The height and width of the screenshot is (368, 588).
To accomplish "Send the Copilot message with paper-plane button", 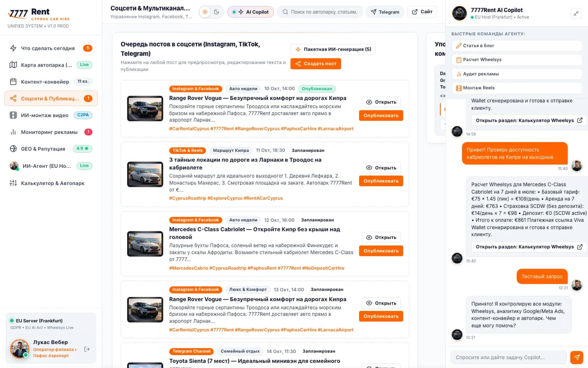I will (577, 357).
